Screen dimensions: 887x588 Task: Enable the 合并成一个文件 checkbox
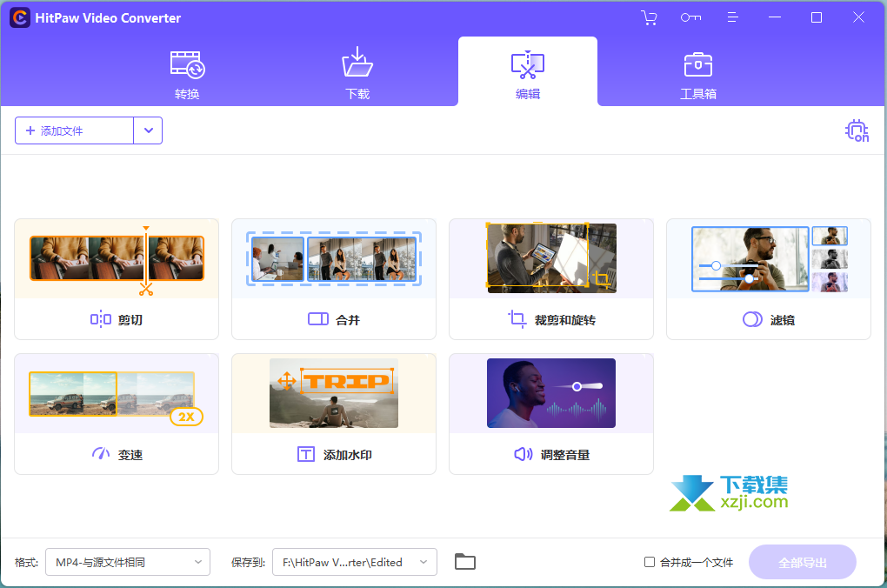(x=650, y=562)
